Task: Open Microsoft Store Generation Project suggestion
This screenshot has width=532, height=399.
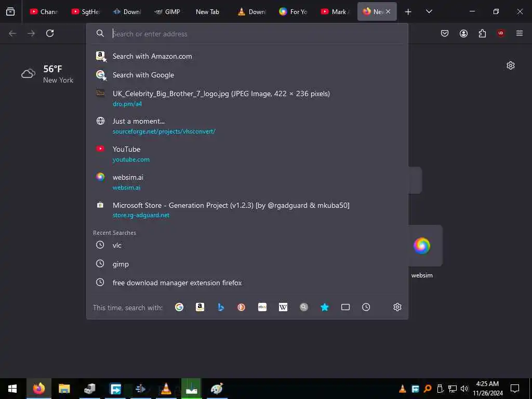Action: pyautogui.click(x=247, y=210)
